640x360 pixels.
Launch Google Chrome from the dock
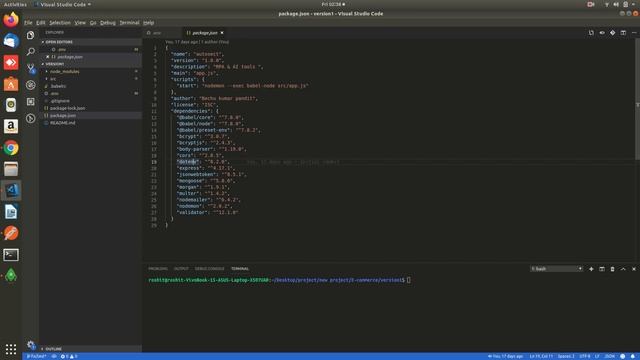click(x=11, y=148)
